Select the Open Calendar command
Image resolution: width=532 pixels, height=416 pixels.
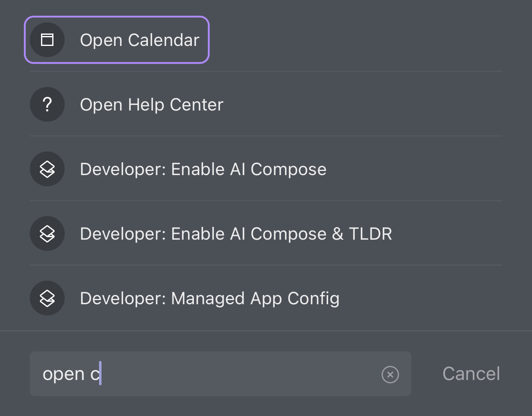tap(117, 40)
